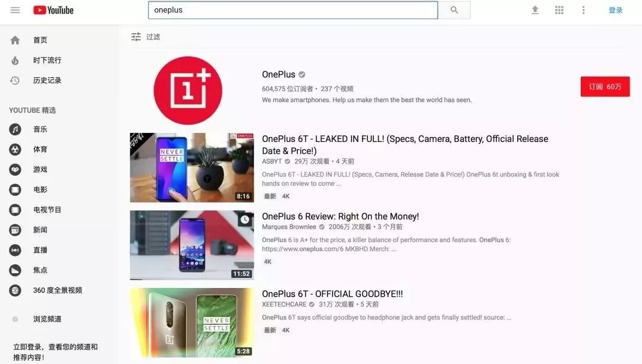The image size is (642, 364).
Task: Click the browse channels icon
Action: click(x=15, y=319)
